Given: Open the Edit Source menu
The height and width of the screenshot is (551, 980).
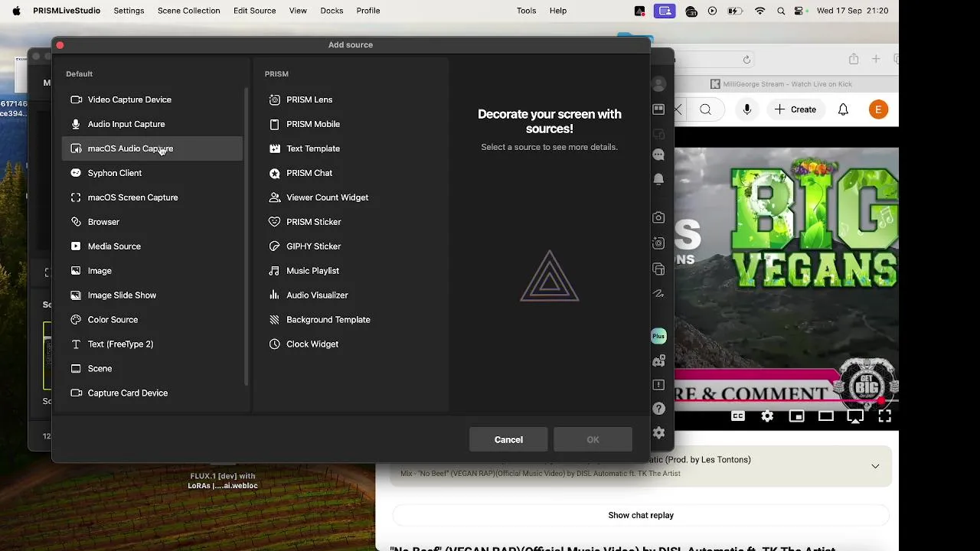Looking at the screenshot, I should [x=255, y=11].
